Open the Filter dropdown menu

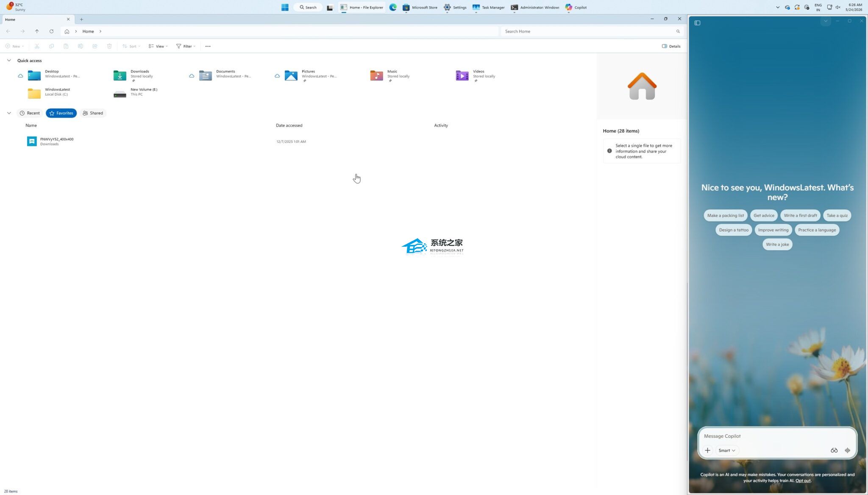pyautogui.click(x=186, y=46)
